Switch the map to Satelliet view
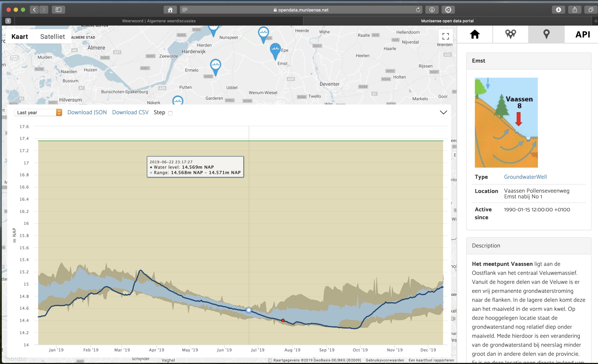598x364 pixels. (53, 37)
